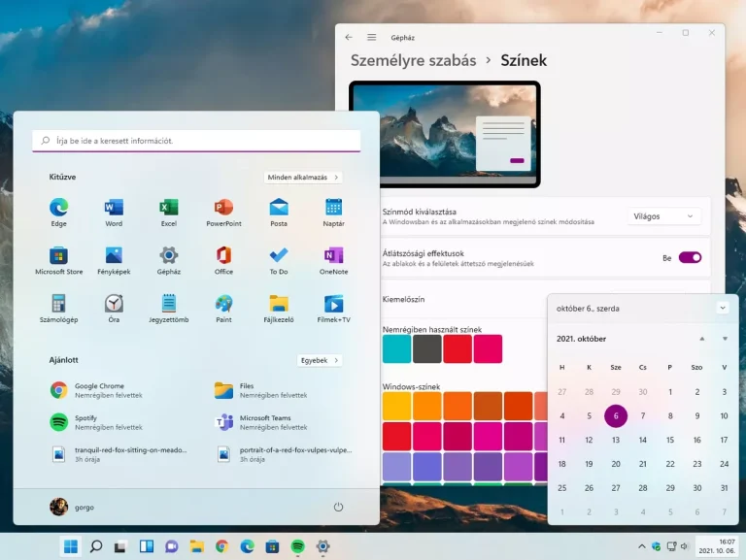Open Edge from the taskbar

pos(247,546)
